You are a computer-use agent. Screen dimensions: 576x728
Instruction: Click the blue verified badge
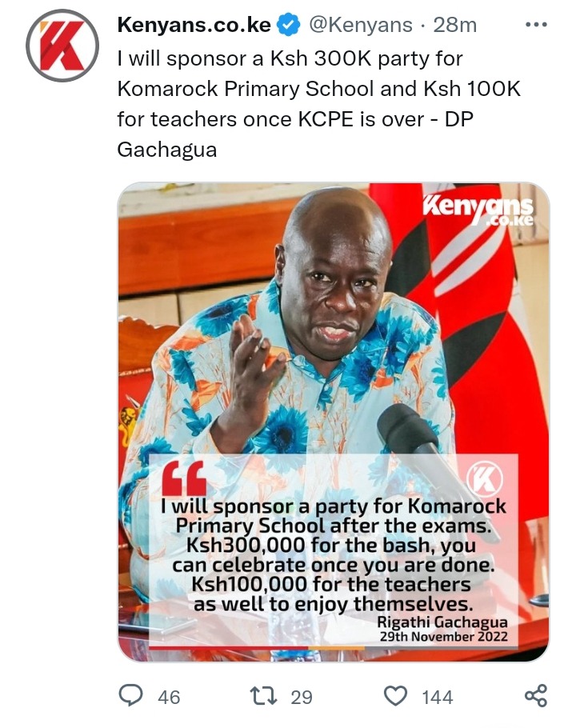click(288, 25)
